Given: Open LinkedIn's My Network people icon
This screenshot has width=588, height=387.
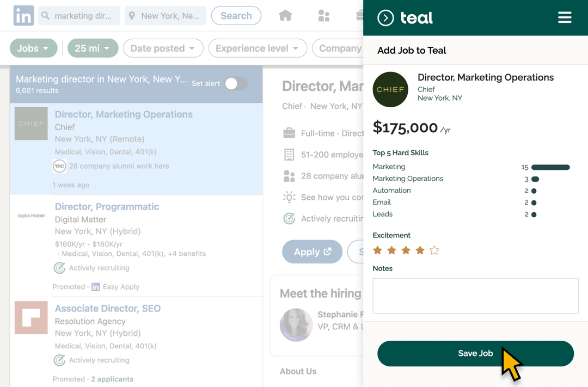Looking at the screenshot, I should coord(324,15).
